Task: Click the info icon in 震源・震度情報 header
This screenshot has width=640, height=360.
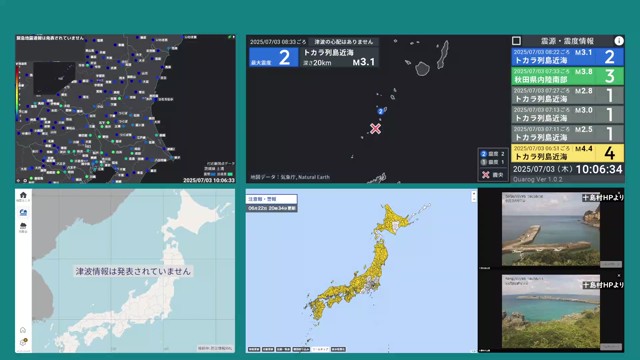Action: 619,40
